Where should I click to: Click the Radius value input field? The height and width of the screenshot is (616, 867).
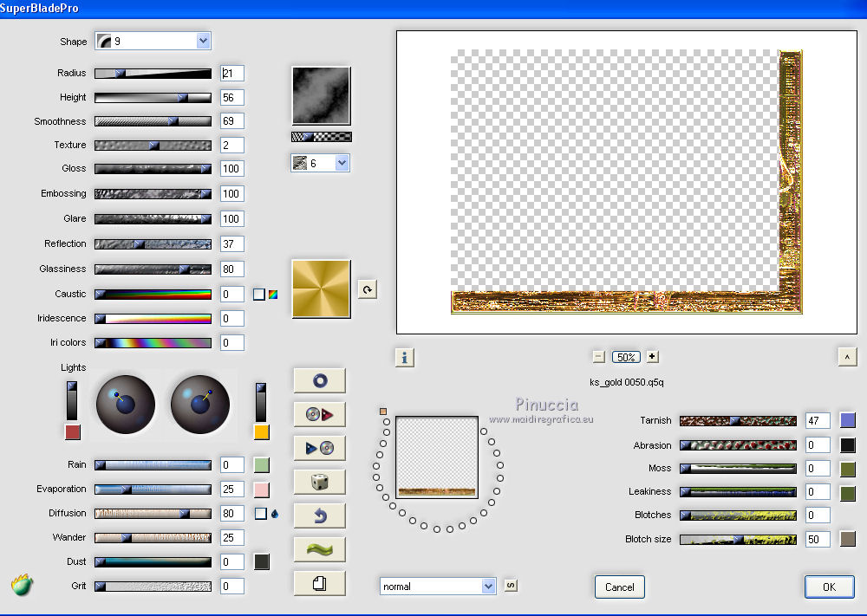(232, 74)
